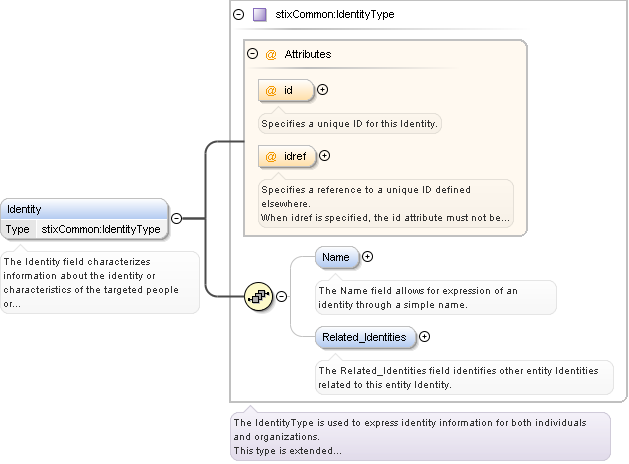The height and width of the screenshot is (464, 629).
Task: Click the @ icon beside Attributes heading
Action: click(x=270, y=54)
